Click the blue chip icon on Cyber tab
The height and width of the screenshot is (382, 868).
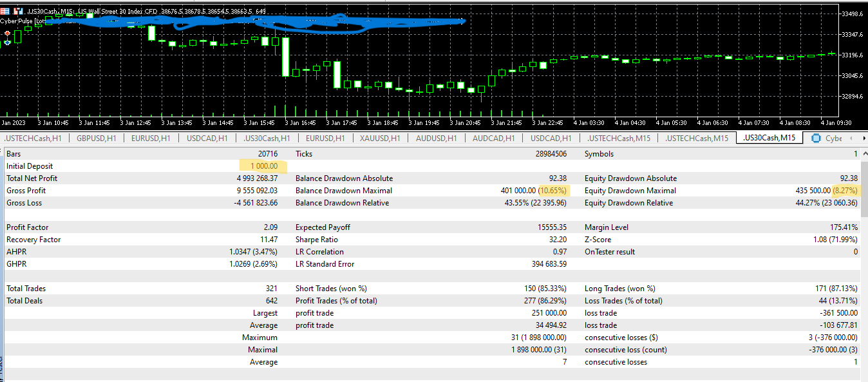point(816,138)
